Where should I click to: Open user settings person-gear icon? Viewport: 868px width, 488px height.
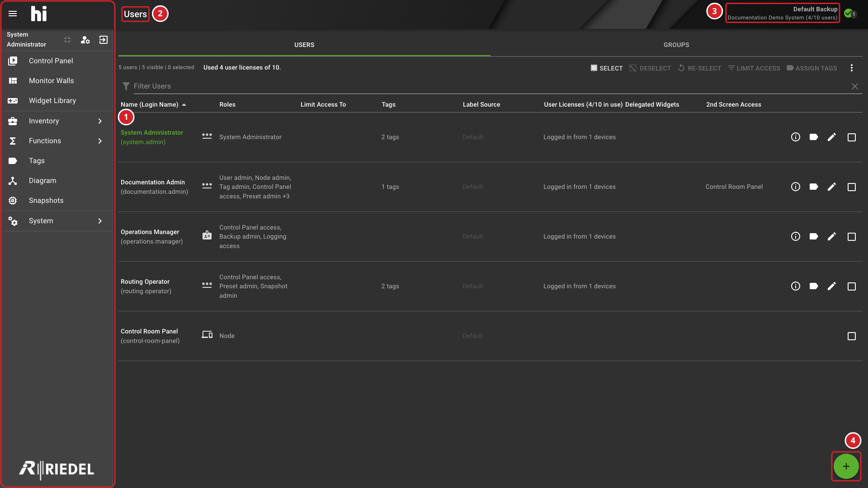click(85, 40)
